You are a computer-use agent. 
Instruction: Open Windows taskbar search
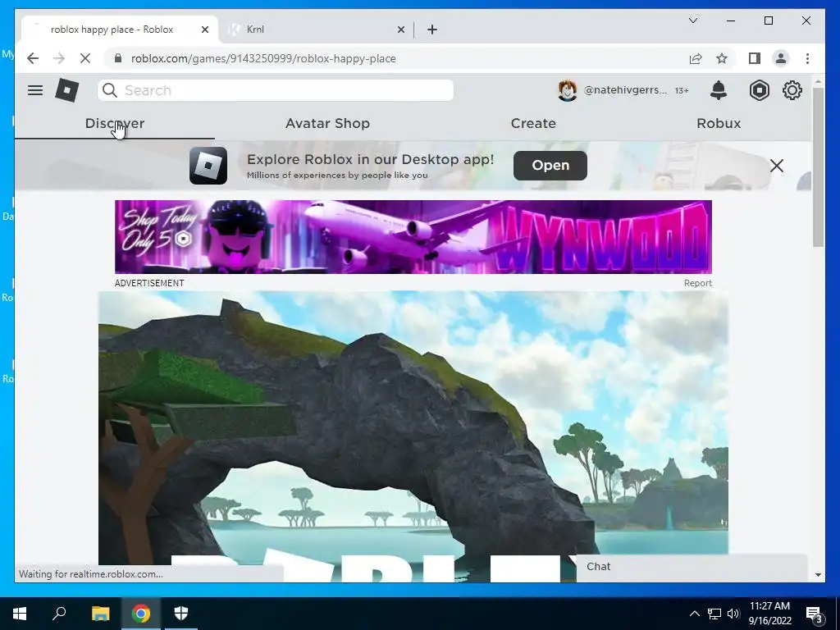(59, 614)
